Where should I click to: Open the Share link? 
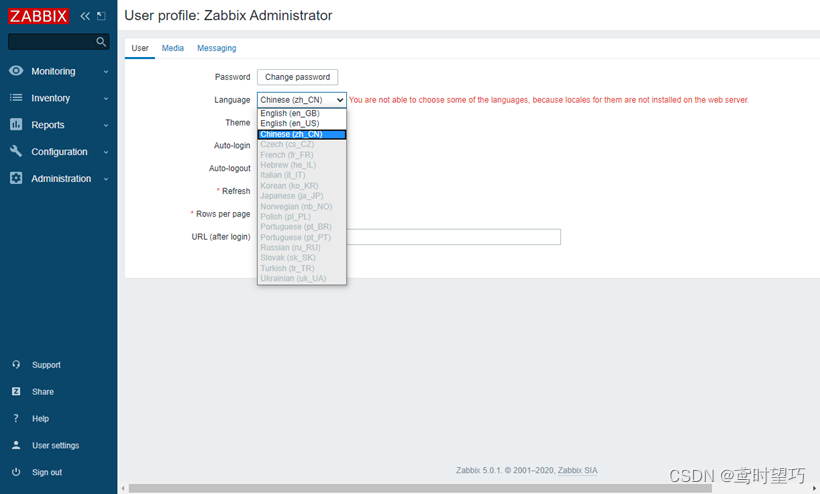point(43,392)
